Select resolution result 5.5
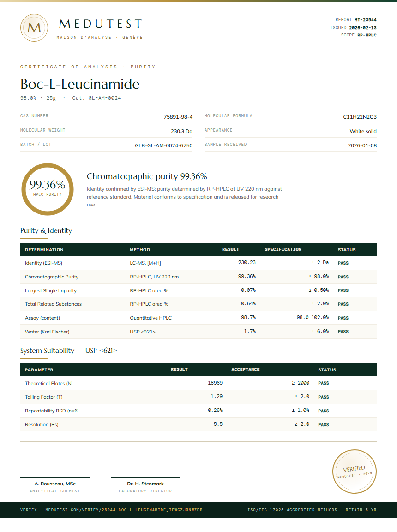Image resolution: width=397 pixels, height=532 pixels. pyautogui.click(x=218, y=424)
